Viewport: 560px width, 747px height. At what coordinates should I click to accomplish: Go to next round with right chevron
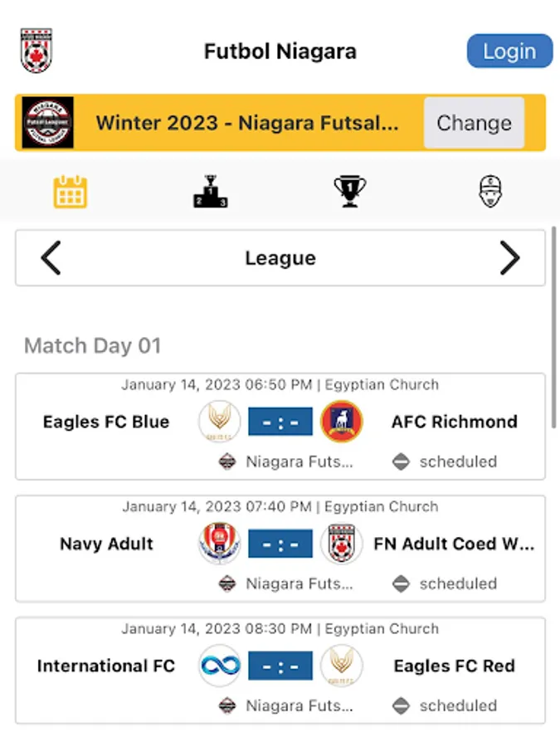click(509, 258)
